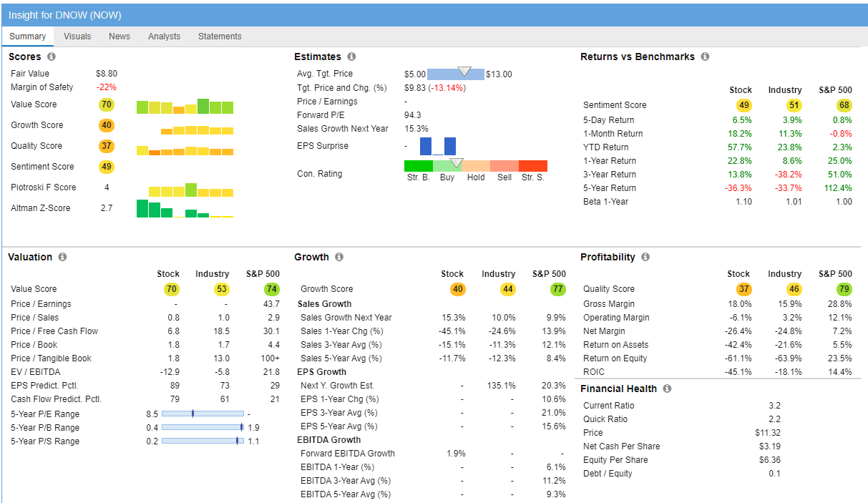Click the Fair Value $8.80 value
The width and height of the screenshot is (868, 503).
107,74
